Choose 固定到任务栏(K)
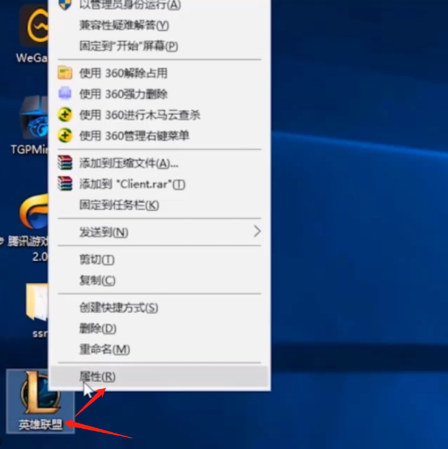Image resolution: width=448 pixels, height=449 pixels. [159, 204]
